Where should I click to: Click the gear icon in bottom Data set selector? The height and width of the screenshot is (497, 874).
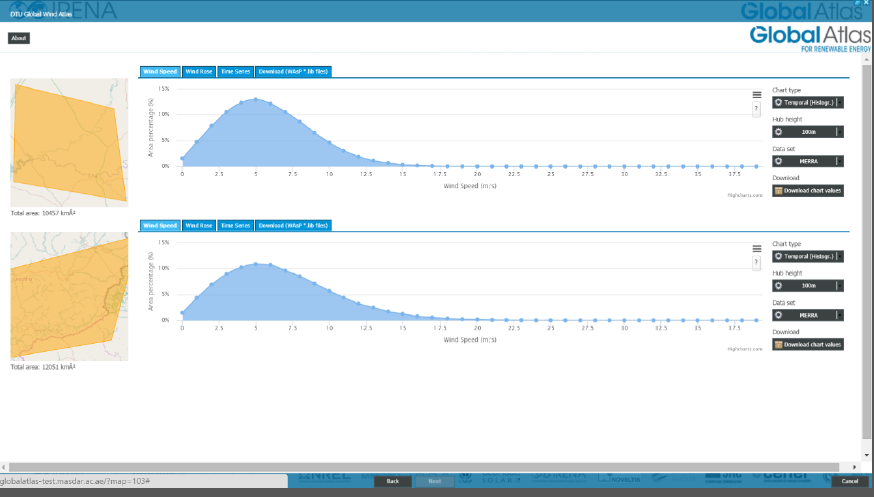pyautogui.click(x=778, y=314)
